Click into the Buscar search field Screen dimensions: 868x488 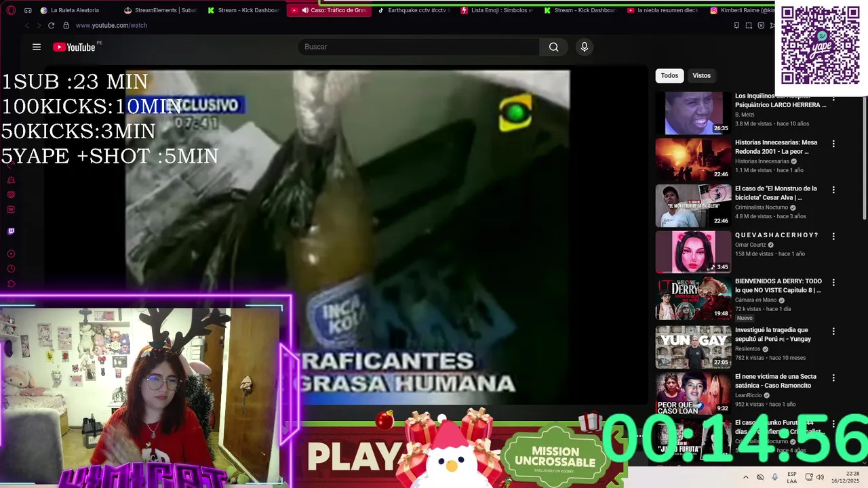(418, 47)
